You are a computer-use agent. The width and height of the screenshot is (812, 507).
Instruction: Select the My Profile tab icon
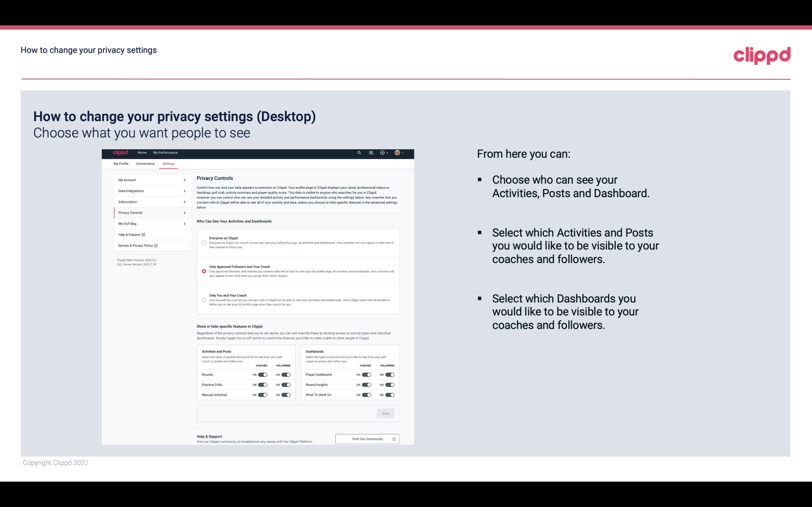[x=122, y=163]
